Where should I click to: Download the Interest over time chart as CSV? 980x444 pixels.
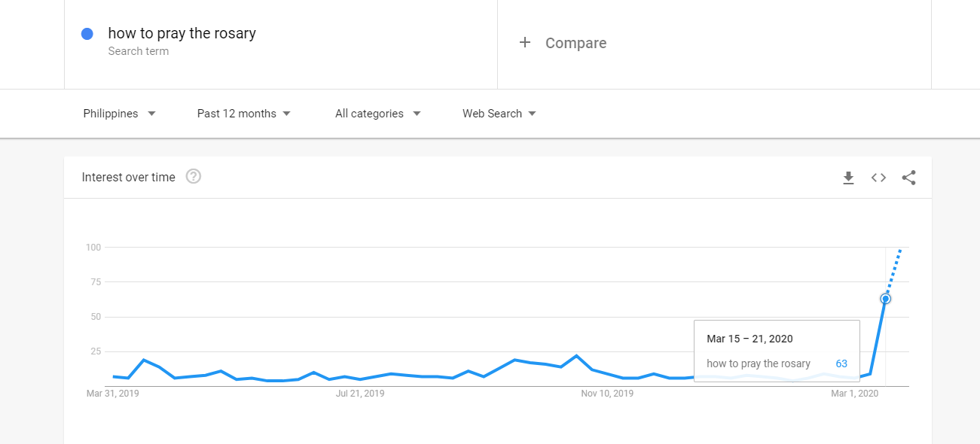(848, 178)
